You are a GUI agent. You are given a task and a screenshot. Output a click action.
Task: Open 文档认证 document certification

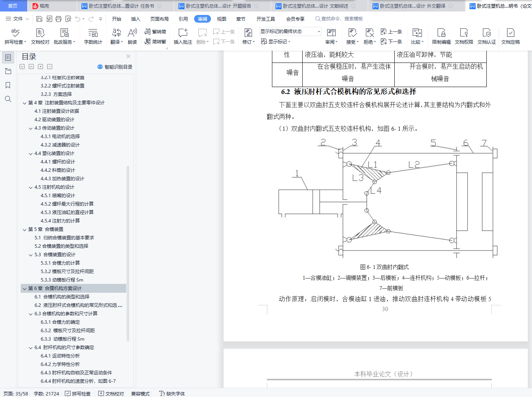pos(487,36)
